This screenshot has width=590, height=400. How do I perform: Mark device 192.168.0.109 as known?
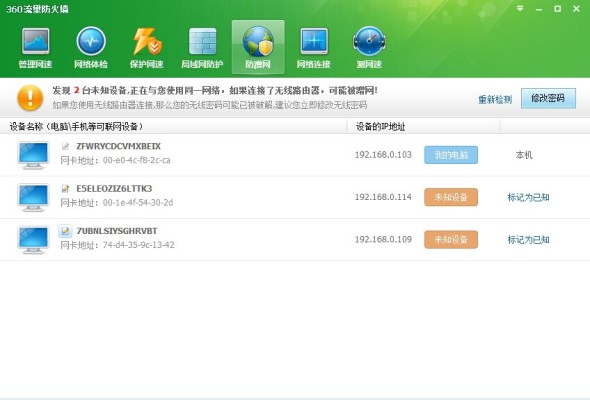[x=529, y=240]
